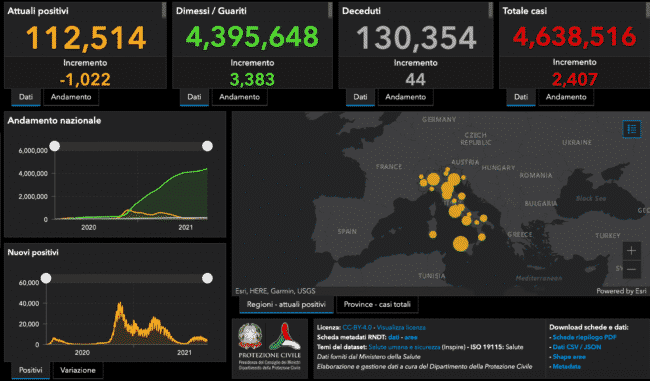Open the RNDT metadata dati link

[394, 337]
